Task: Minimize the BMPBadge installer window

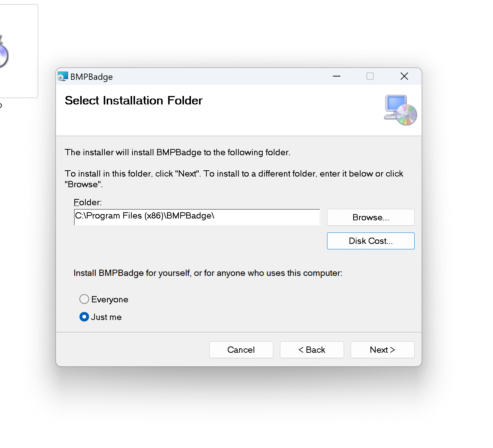Action: (336, 77)
